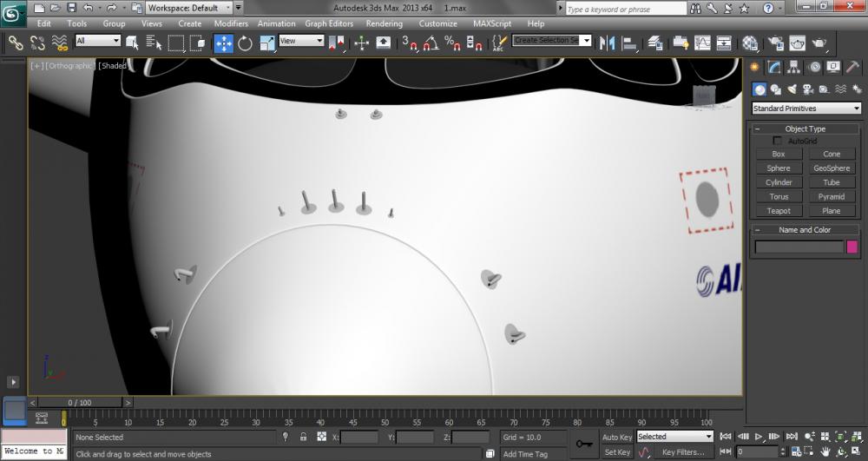Click the Select by Name icon
Viewport: 868px width, 461px height.
click(x=154, y=43)
